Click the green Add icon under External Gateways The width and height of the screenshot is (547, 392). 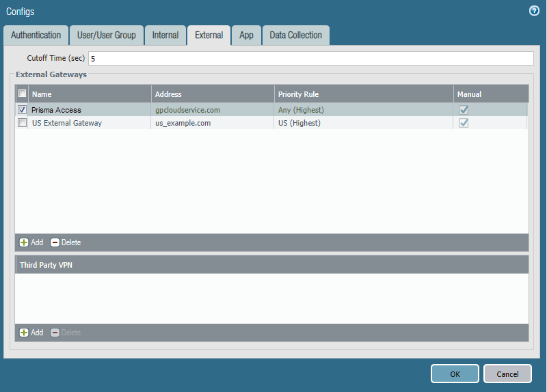[24, 242]
